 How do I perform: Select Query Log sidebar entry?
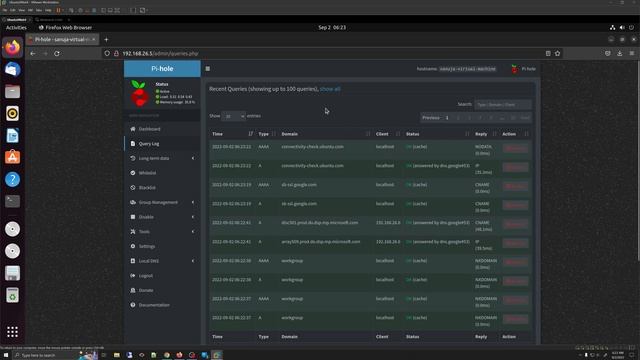point(149,144)
